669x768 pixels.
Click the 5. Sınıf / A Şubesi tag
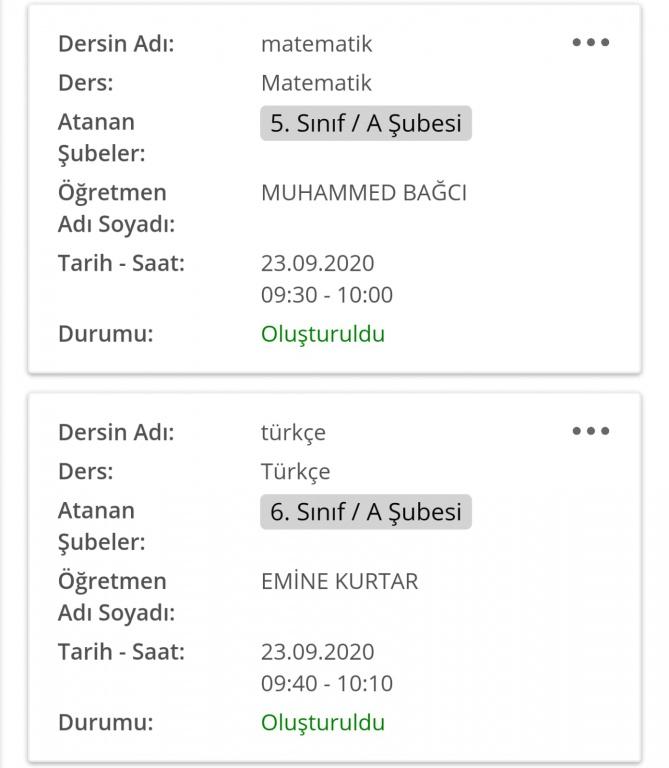(365, 124)
